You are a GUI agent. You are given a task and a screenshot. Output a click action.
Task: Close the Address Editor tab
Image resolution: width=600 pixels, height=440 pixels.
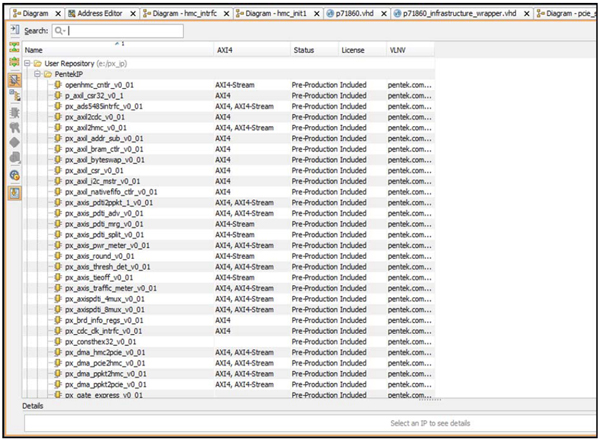pos(133,14)
